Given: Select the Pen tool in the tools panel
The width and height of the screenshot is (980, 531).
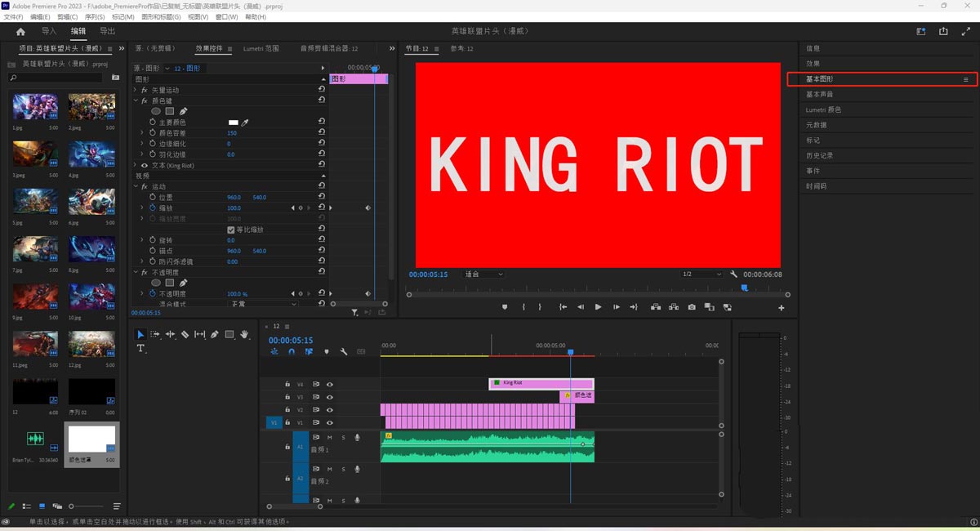Looking at the screenshot, I should pyautogui.click(x=215, y=334).
